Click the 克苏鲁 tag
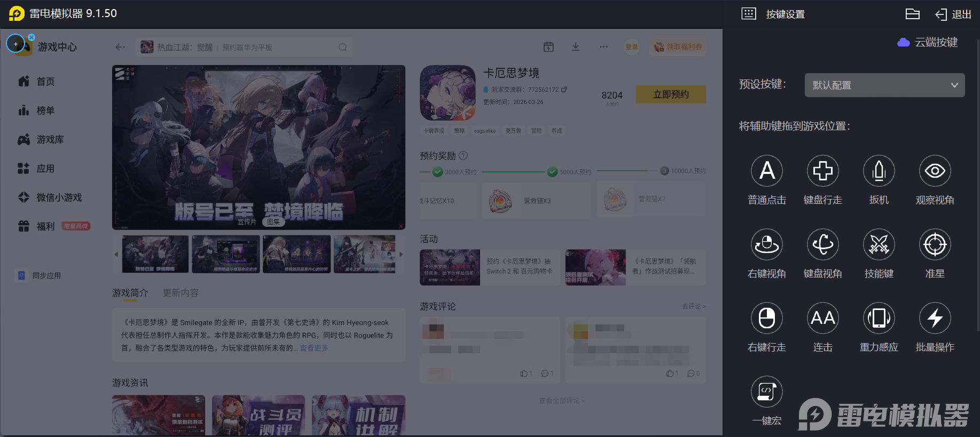This screenshot has width=980, height=437. 513,131
